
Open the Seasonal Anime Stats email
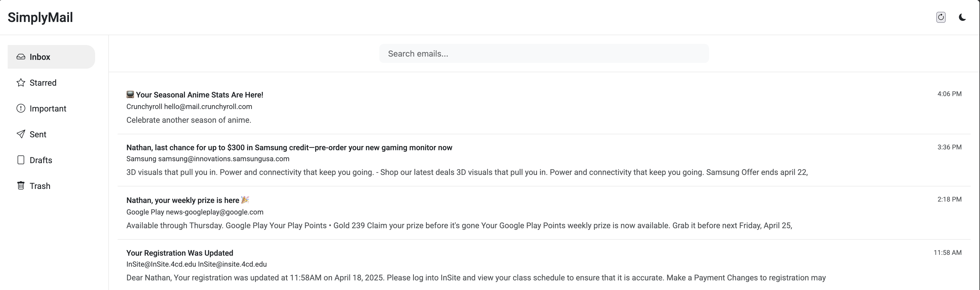(x=199, y=95)
